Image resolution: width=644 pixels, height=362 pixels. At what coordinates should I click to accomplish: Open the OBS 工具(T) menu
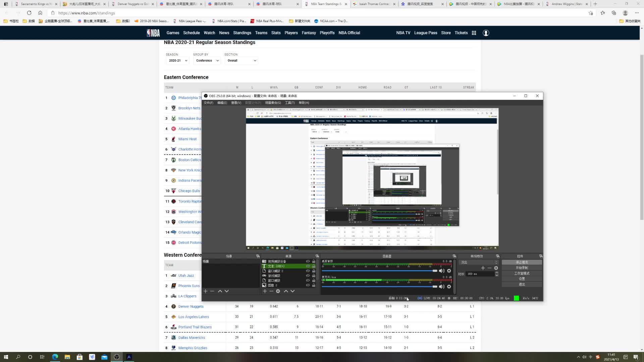pos(289,103)
